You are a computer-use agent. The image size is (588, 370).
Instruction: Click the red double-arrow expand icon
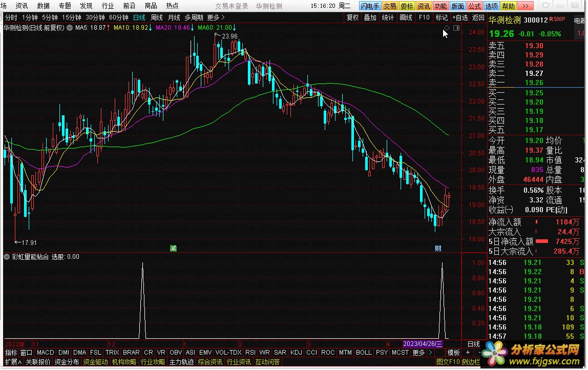(x=526, y=6)
